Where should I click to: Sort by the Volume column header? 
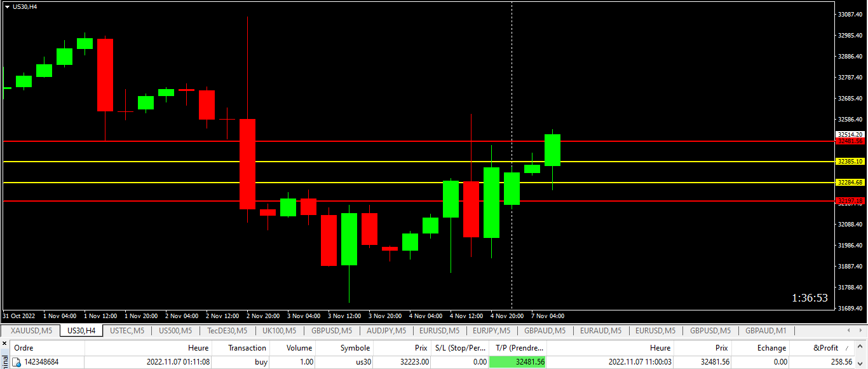click(292, 348)
